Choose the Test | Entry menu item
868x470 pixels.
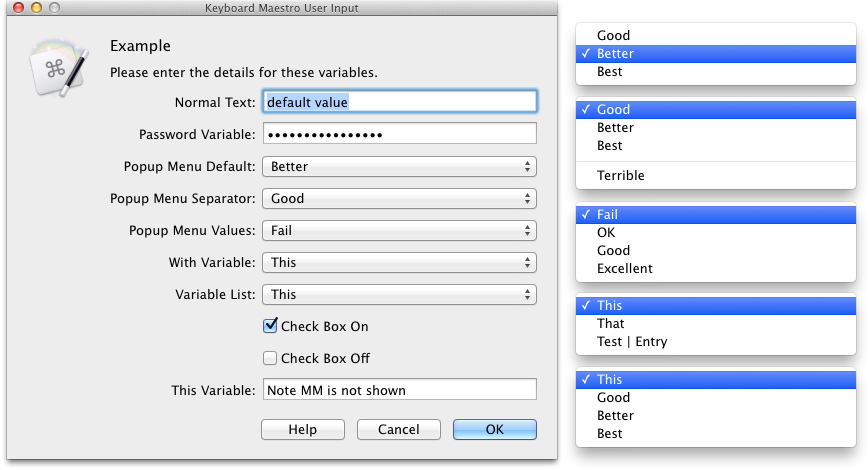716,342
